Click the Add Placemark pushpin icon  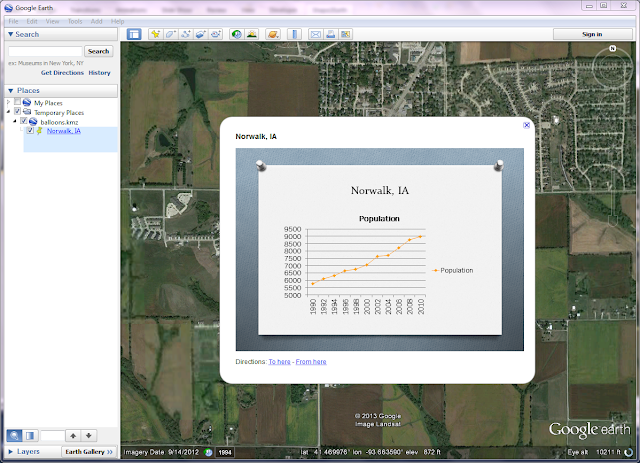(155, 34)
